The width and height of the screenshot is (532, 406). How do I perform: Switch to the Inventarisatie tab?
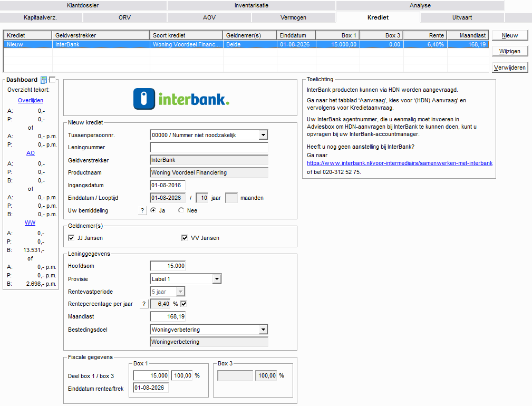point(252,5)
